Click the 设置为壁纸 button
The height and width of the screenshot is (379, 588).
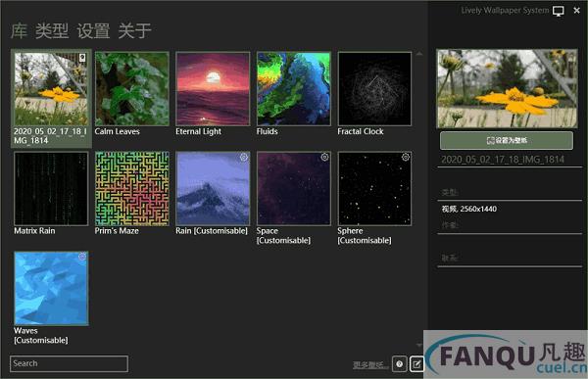[x=507, y=141]
